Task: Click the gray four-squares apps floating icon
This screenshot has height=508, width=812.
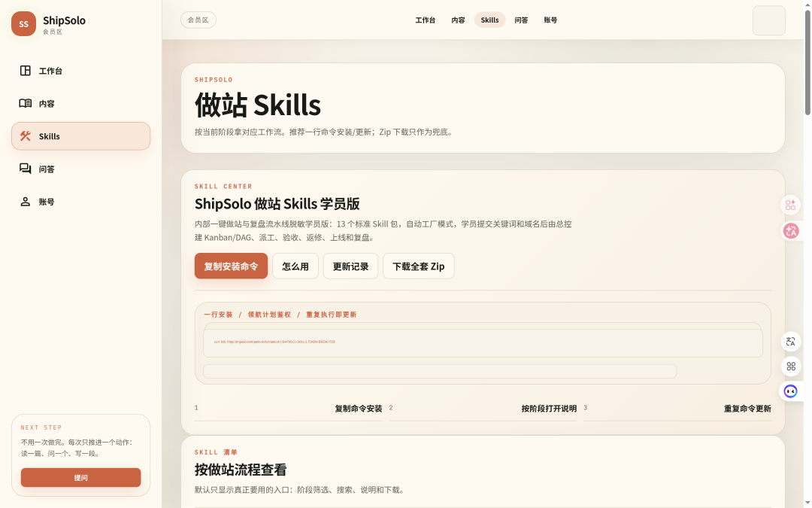Action: coord(790,367)
